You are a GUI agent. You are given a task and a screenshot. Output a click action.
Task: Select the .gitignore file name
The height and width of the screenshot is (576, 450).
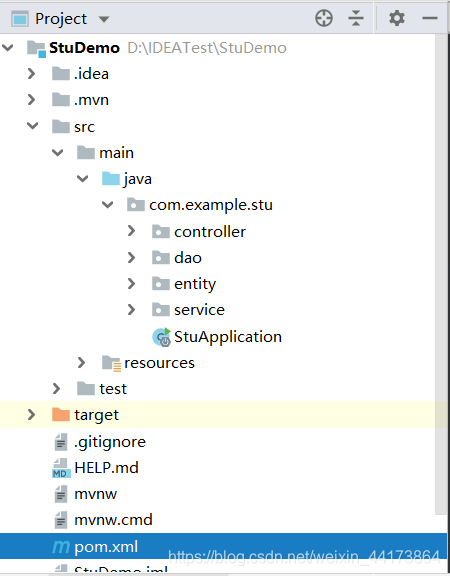(110, 442)
